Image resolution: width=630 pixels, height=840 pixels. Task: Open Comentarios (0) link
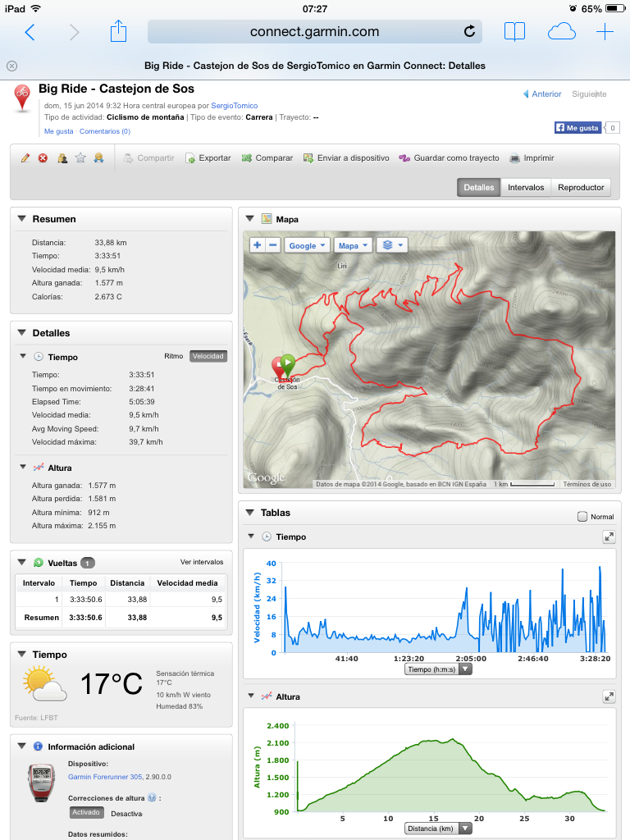tap(105, 131)
